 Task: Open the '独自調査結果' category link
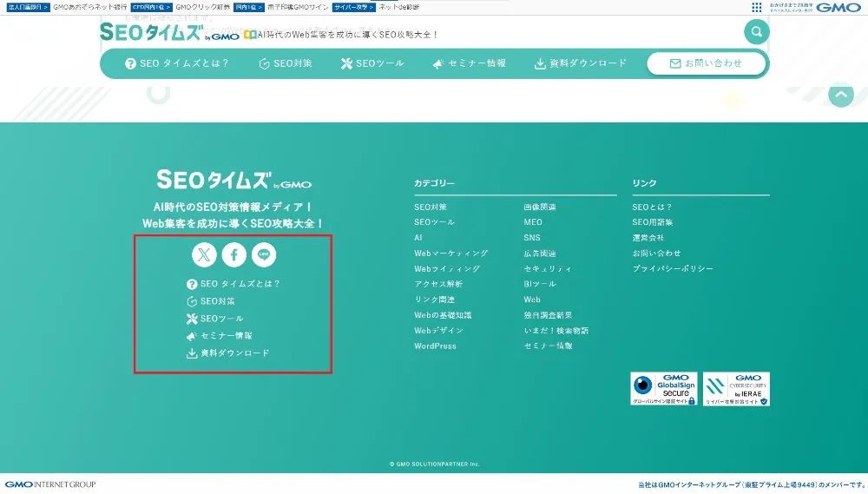tap(548, 315)
